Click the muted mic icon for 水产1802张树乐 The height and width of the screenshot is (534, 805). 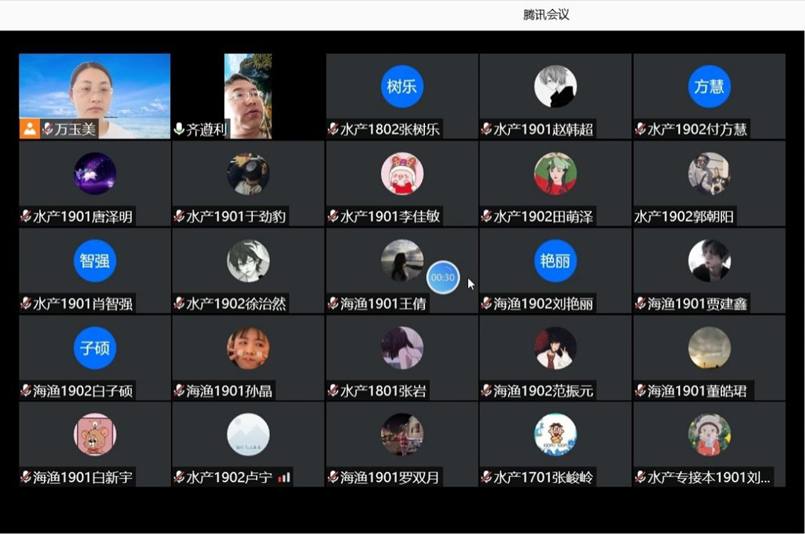pyautogui.click(x=333, y=129)
